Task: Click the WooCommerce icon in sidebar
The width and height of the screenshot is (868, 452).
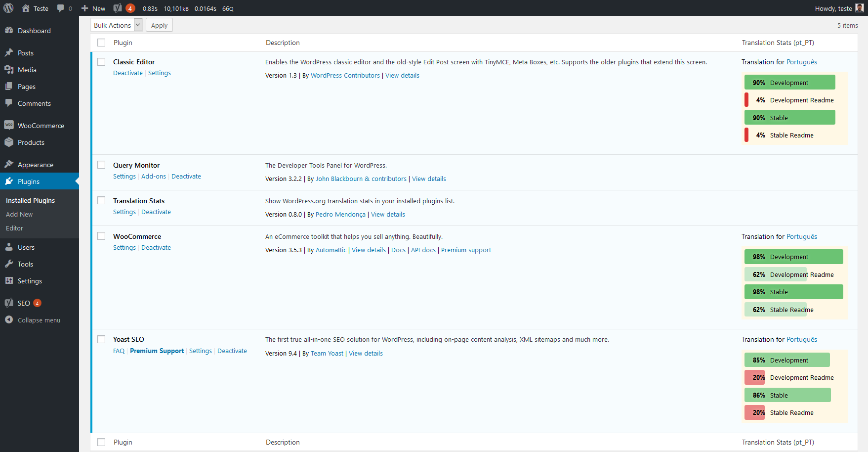Action: pos(9,125)
